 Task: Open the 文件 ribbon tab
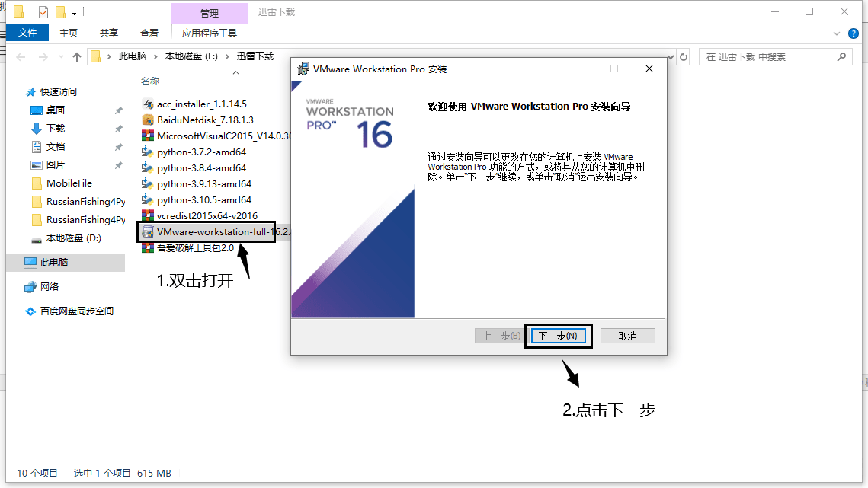(27, 33)
